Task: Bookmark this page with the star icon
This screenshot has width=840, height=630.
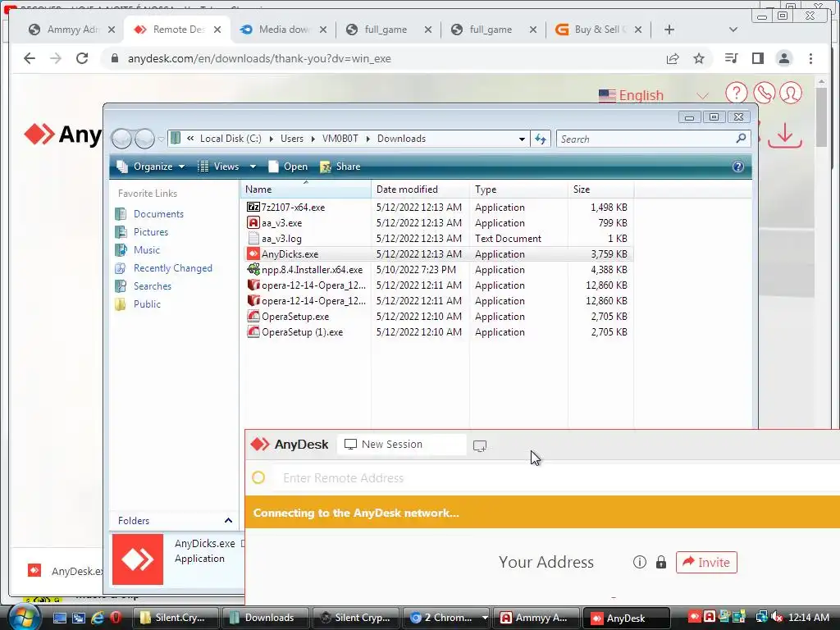Action: click(699, 58)
